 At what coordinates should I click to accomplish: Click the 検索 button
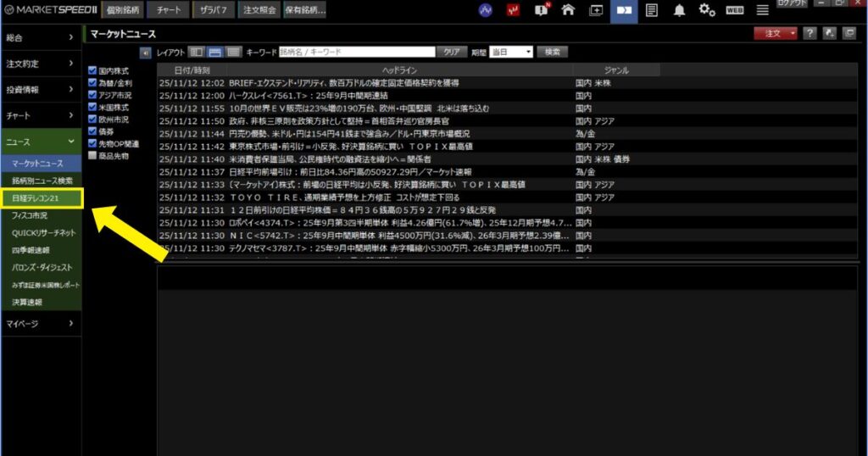(553, 52)
